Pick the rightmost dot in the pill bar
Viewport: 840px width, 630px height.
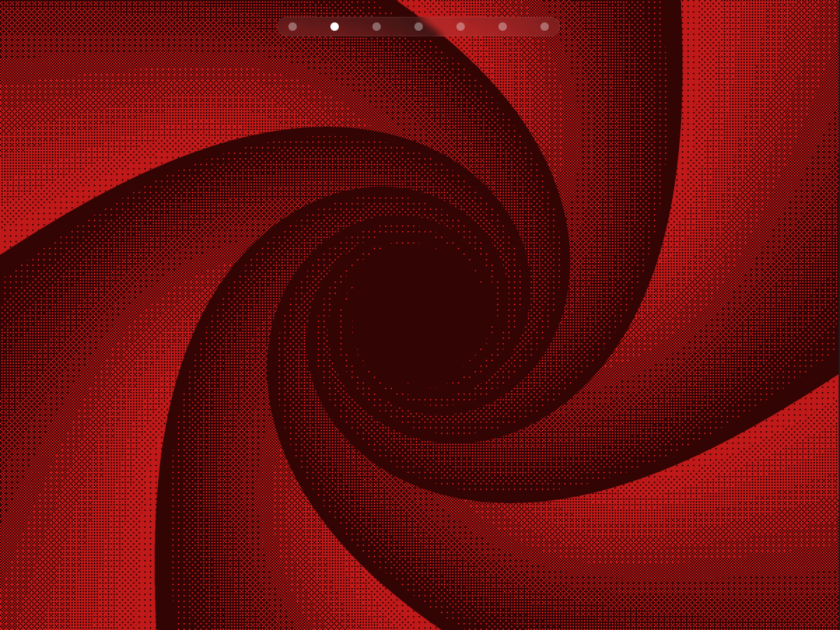point(545,27)
